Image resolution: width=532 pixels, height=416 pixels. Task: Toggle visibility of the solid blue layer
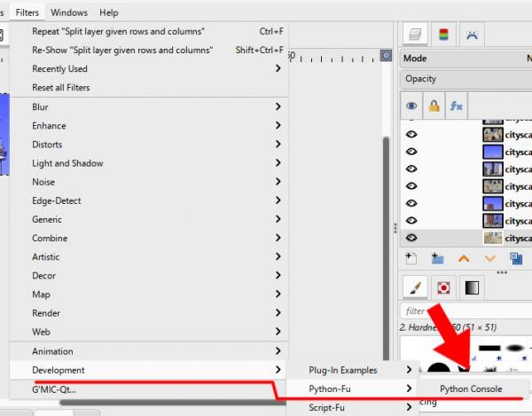pyautogui.click(x=411, y=152)
